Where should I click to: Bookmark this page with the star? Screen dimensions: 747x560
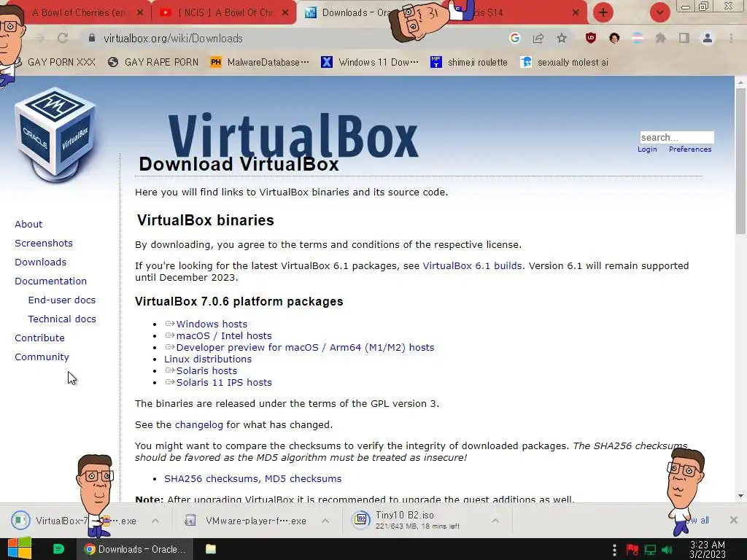click(562, 38)
